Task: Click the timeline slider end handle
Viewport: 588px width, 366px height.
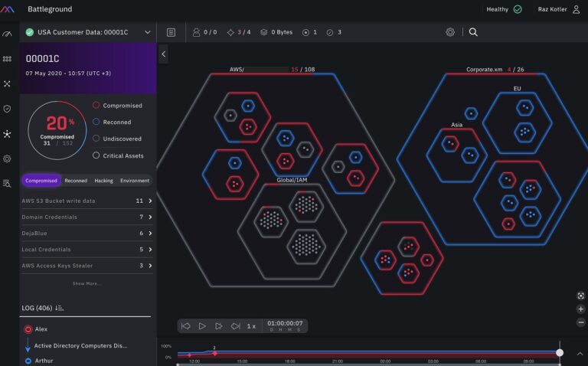Action: pos(560,352)
